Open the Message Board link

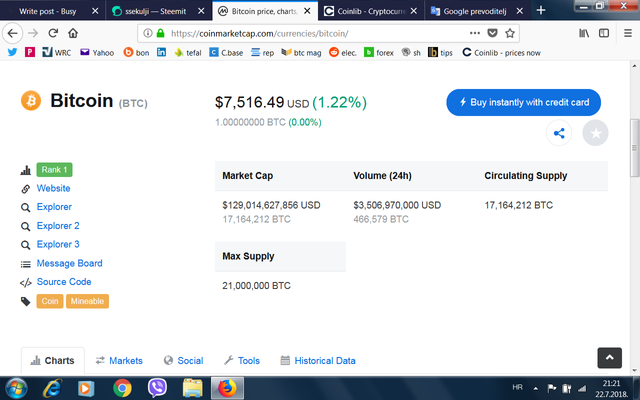pyautogui.click(x=69, y=263)
